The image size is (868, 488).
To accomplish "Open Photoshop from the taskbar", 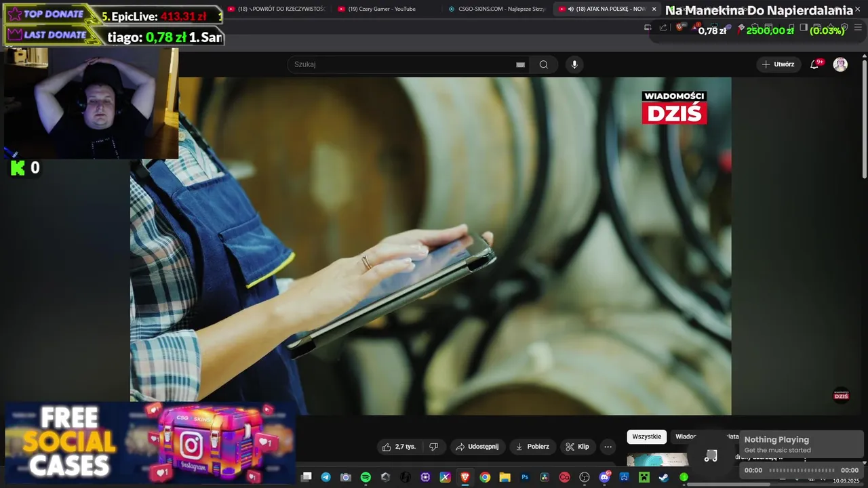I will click(524, 477).
